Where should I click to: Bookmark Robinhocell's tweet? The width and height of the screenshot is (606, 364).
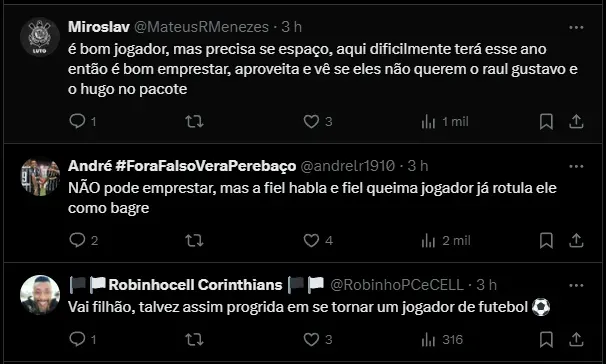tap(546, 340)
